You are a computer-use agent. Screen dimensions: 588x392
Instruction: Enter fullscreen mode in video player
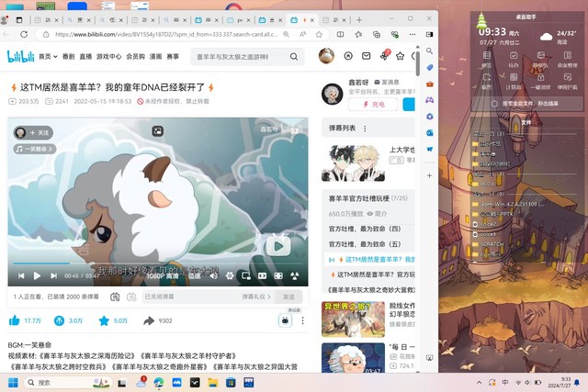tap(293, 275)
